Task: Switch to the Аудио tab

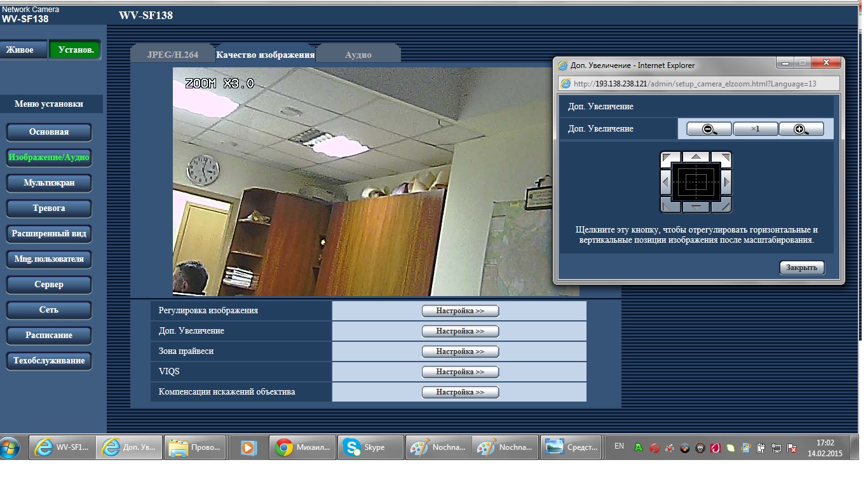Action: (x=358, y=55)
